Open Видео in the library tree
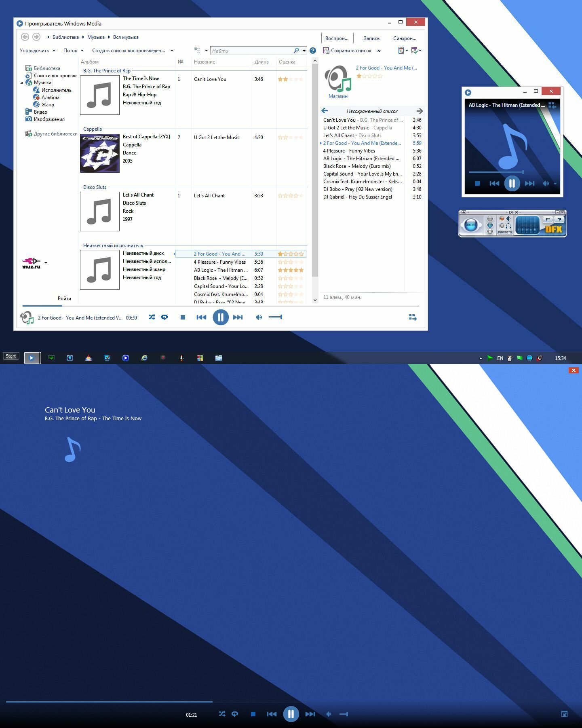Image resolution: width=582 pixels, height=728 pixels. tap(36, 112)
